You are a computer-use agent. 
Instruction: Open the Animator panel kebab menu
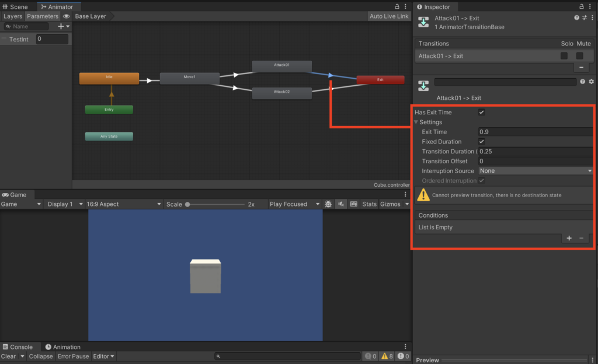[x=405, y=6]
